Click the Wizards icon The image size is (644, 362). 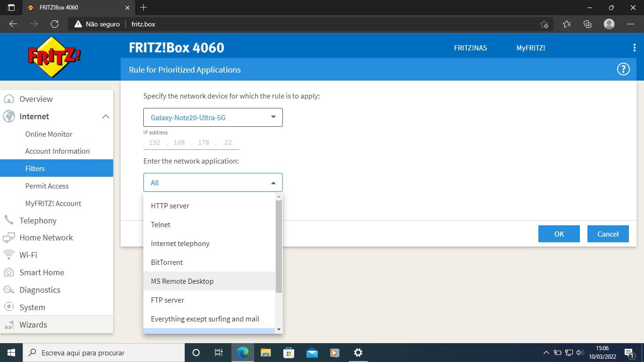pyautogui.click(x=8, y=325)
